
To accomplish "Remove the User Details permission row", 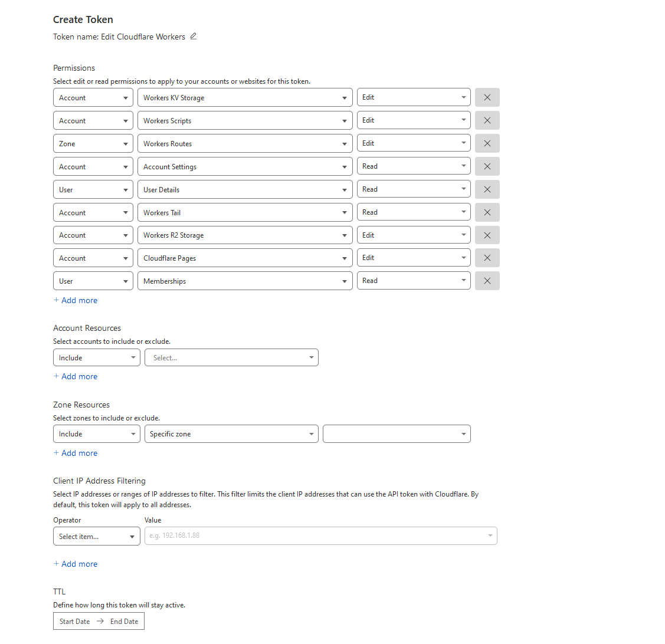I will tap(487, 189).
